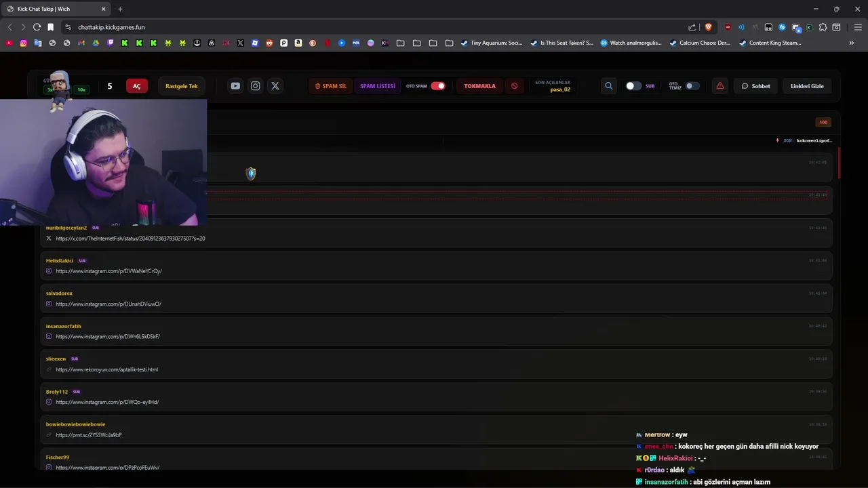Open the Google Drive bookmark icon
The width and height of the screenshot is (868, 488).
click(96, 43)
